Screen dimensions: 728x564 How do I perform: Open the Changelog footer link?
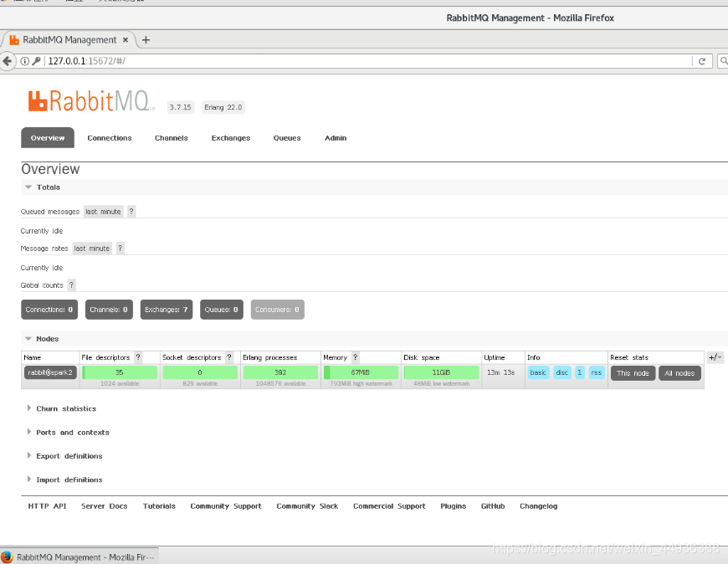tap(539, 506)
